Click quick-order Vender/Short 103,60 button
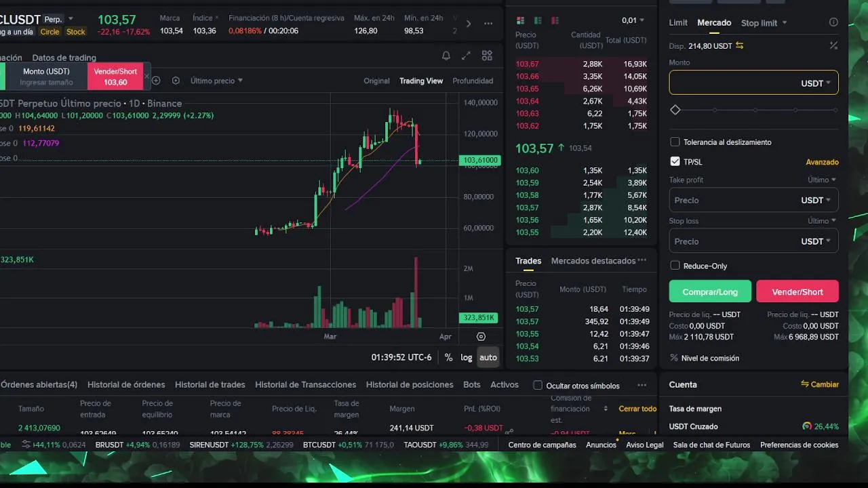This screenshot has width=868, height=488. click(115, 77)
